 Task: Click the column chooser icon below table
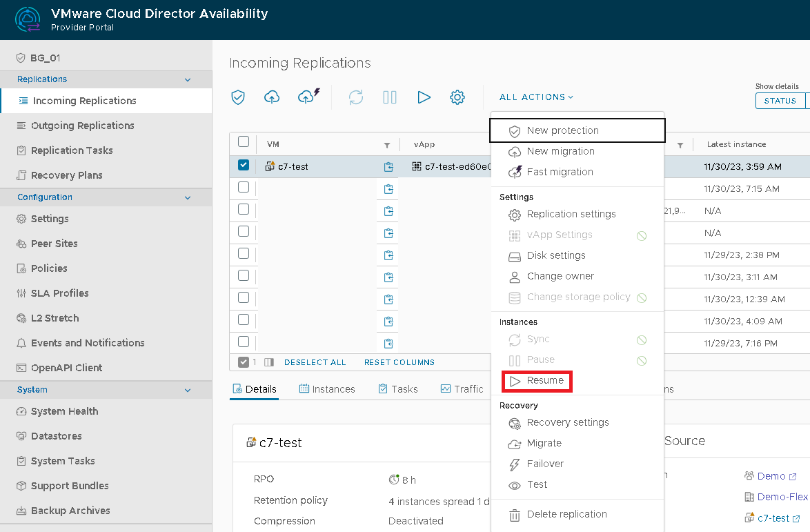pyautogui.click(x=269, y=362)
